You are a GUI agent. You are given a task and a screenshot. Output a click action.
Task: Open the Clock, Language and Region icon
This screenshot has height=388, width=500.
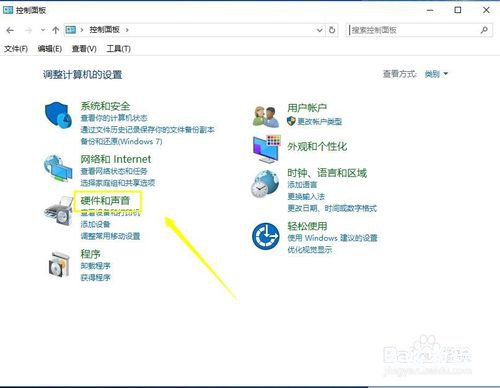point(265,184)
